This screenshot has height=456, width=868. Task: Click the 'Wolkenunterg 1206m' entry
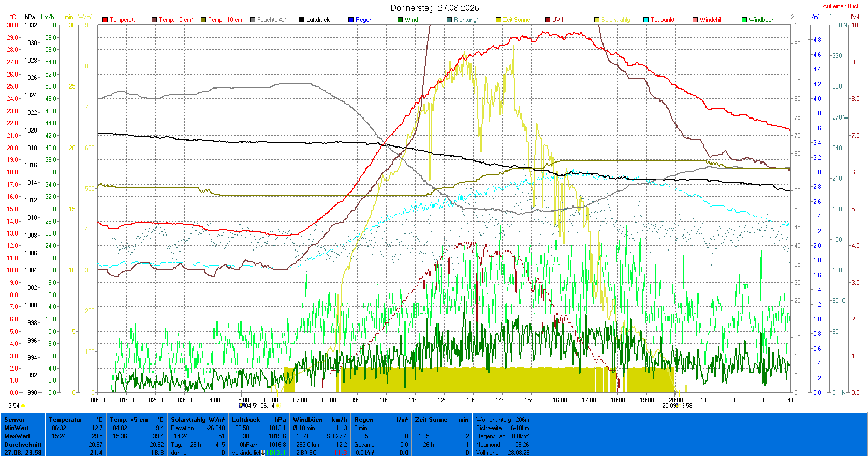pyautogui.click(x=503, y=420)
